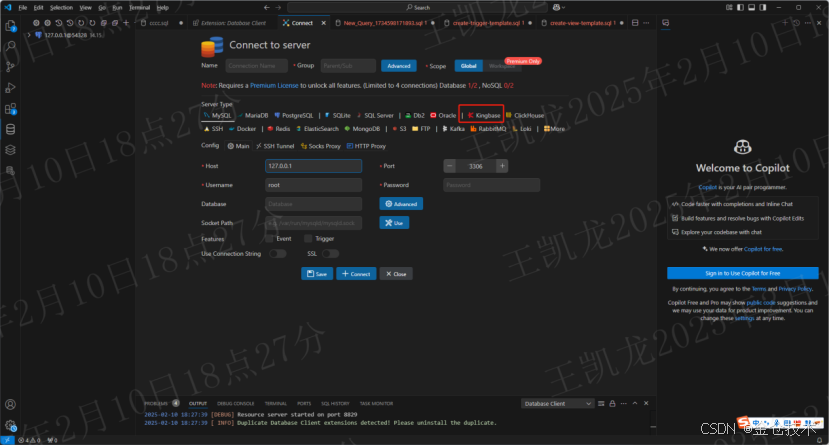Image resolution: width=829 pixels, height=445 pixels.
Task: Open the Source Control view
Action: [10, 67]
